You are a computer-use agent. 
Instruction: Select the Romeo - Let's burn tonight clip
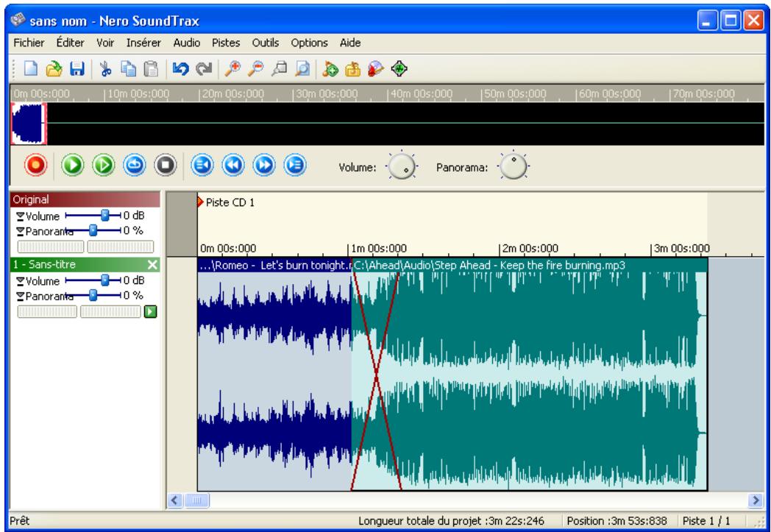coord(274,374)
